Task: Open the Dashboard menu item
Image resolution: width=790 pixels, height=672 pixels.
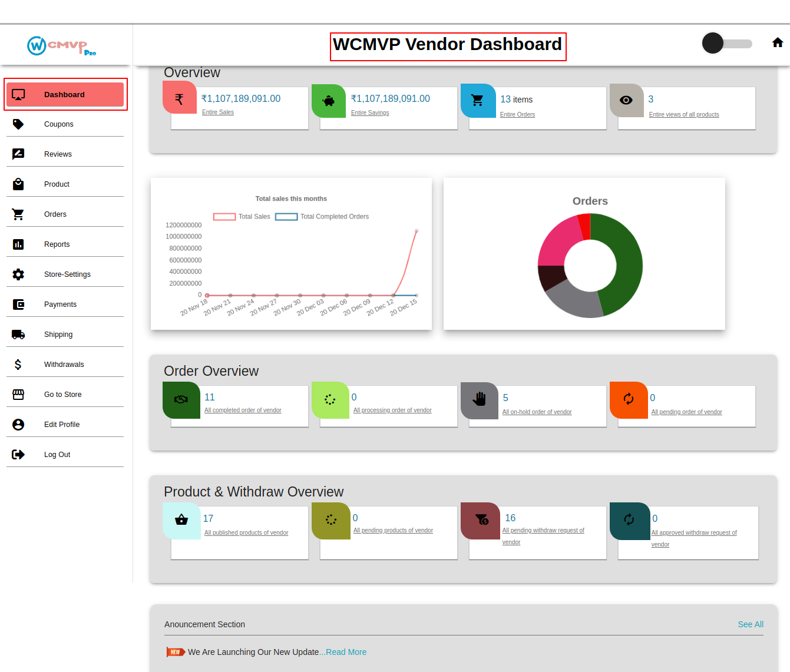Action: point(65,94)
